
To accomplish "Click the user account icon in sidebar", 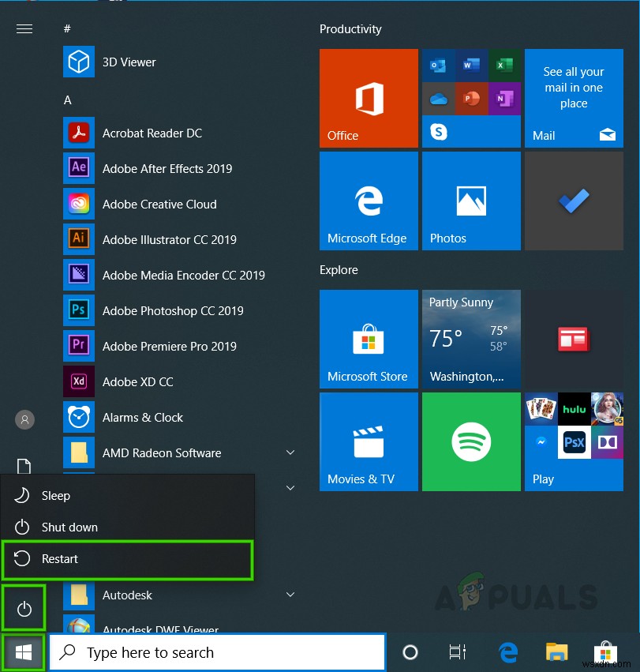I will (x=24, y=419).
